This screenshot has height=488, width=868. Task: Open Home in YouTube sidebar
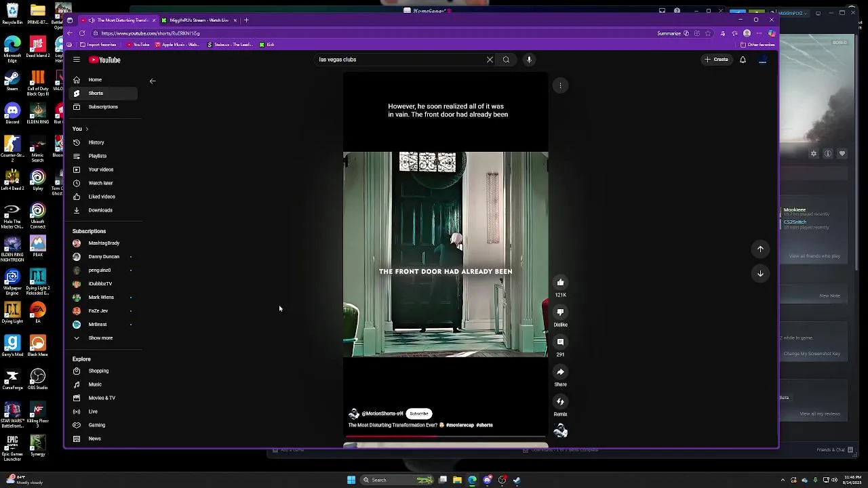(104, 79)
